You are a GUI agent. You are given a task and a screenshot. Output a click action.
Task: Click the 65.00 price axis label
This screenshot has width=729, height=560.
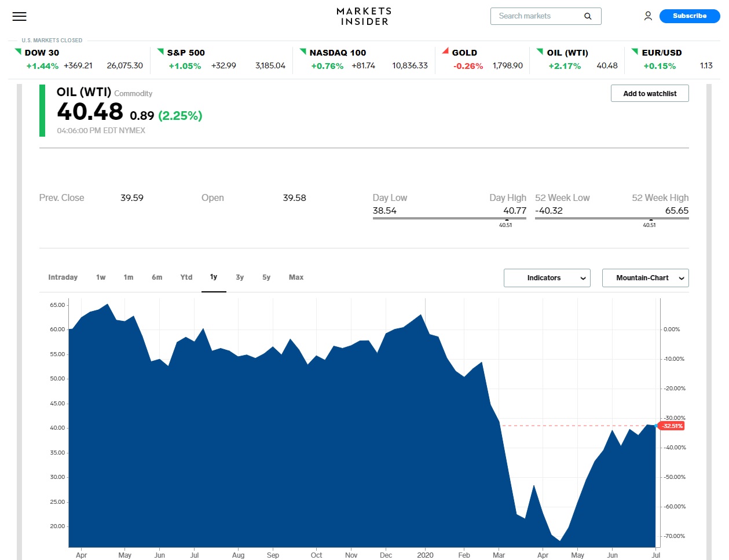coord(57,305)
